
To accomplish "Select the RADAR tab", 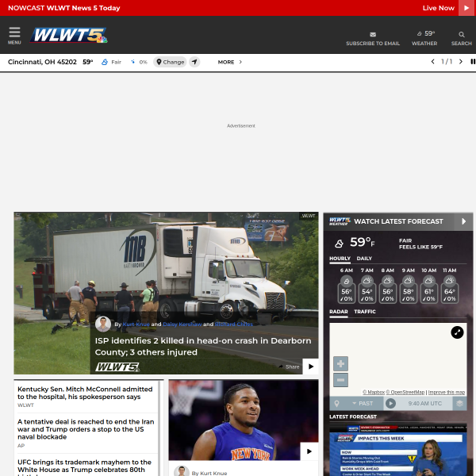I will (x=339, y=312).
